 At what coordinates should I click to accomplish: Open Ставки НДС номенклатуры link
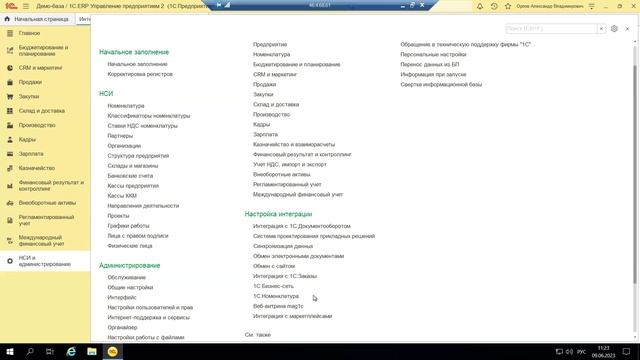(142, 126)
